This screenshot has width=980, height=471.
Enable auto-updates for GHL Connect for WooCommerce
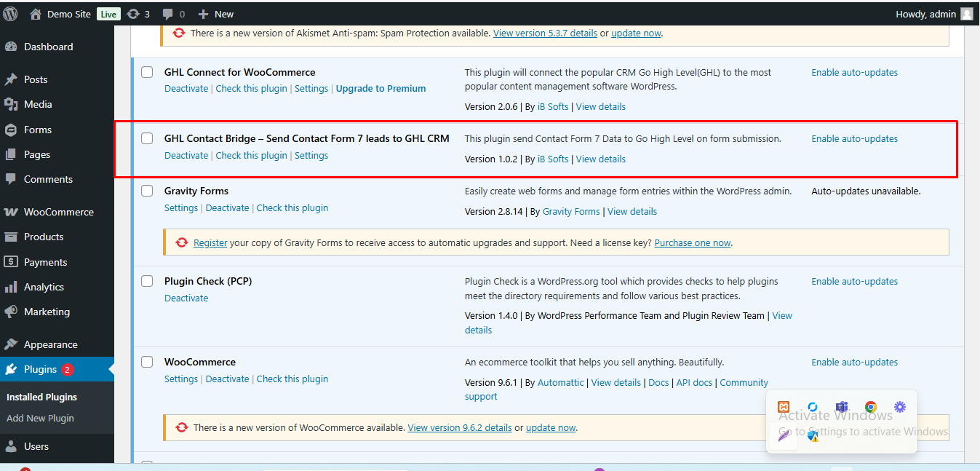pos(855,72)
